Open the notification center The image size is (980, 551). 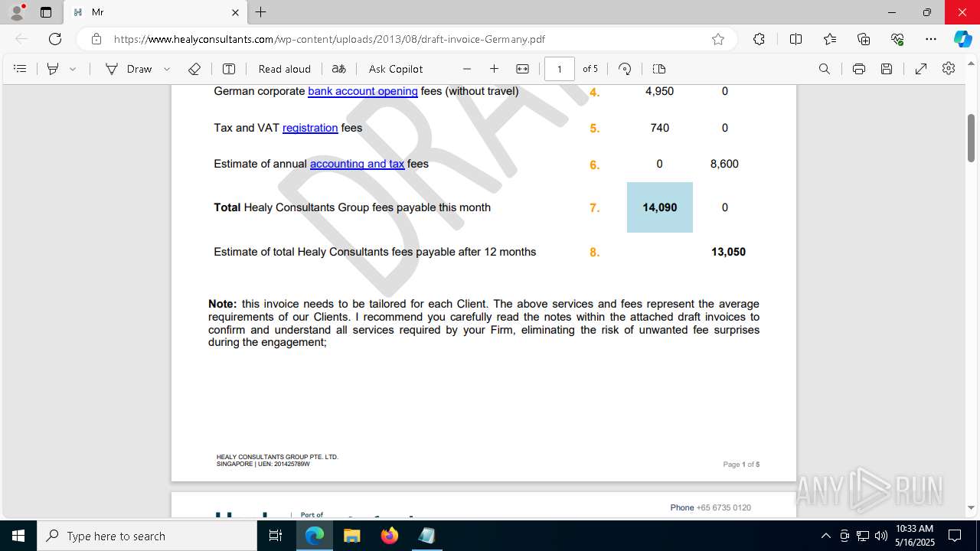(955, 536)
